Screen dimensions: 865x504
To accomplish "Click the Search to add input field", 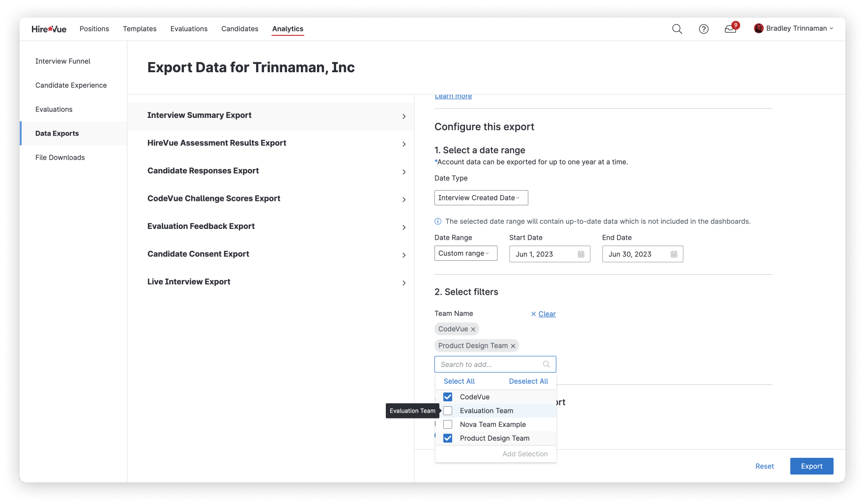I will (x=495, y=364).
